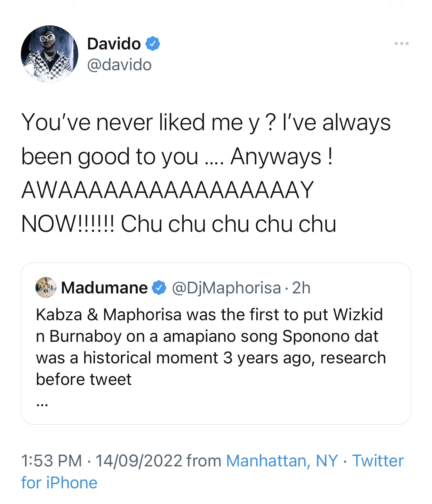
Task: Click the AWAAAAY line in the tweet
Action: click(168, 190)
